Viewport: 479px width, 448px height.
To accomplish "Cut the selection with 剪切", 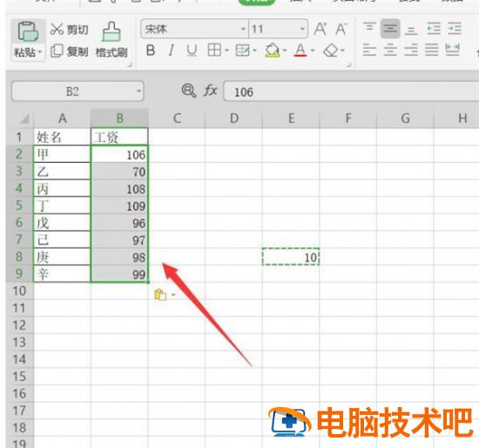I will (x=70, y=30).
